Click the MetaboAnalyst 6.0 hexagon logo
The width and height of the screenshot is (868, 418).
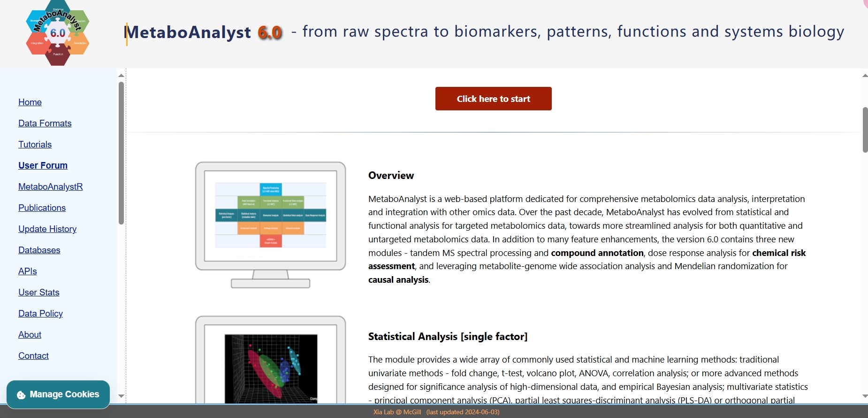point(57,33)
